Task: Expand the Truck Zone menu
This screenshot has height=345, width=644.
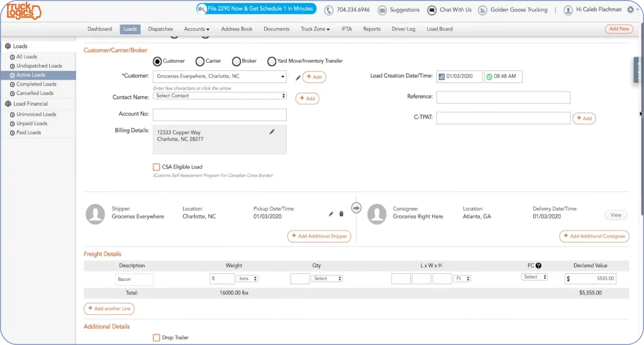Action: pyautogui.click(x=315, y=29)
